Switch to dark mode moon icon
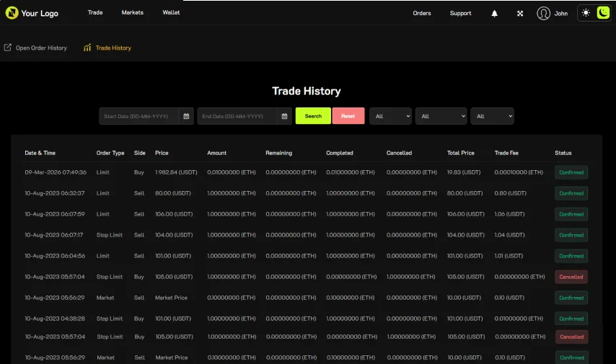 click(x=603, y=13)
